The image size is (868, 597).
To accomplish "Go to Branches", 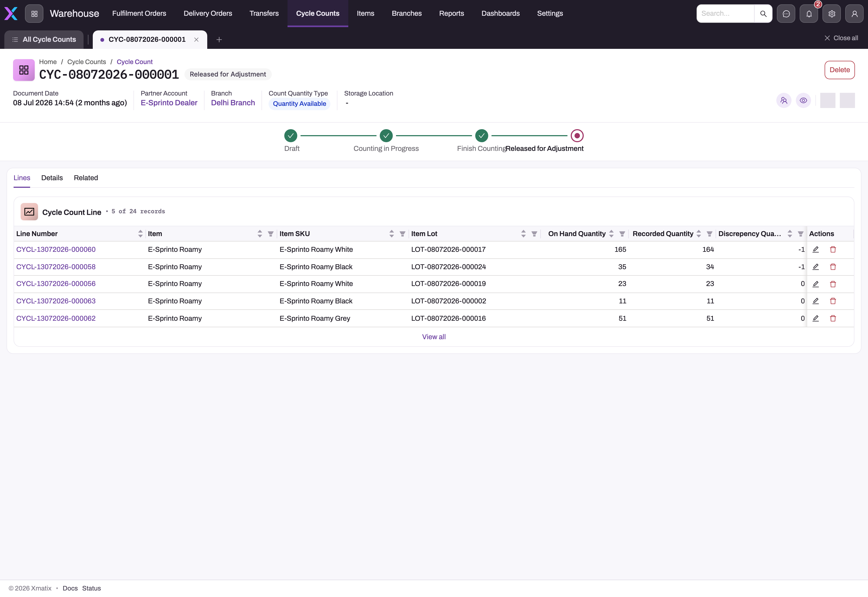I will tap(406, 14).
